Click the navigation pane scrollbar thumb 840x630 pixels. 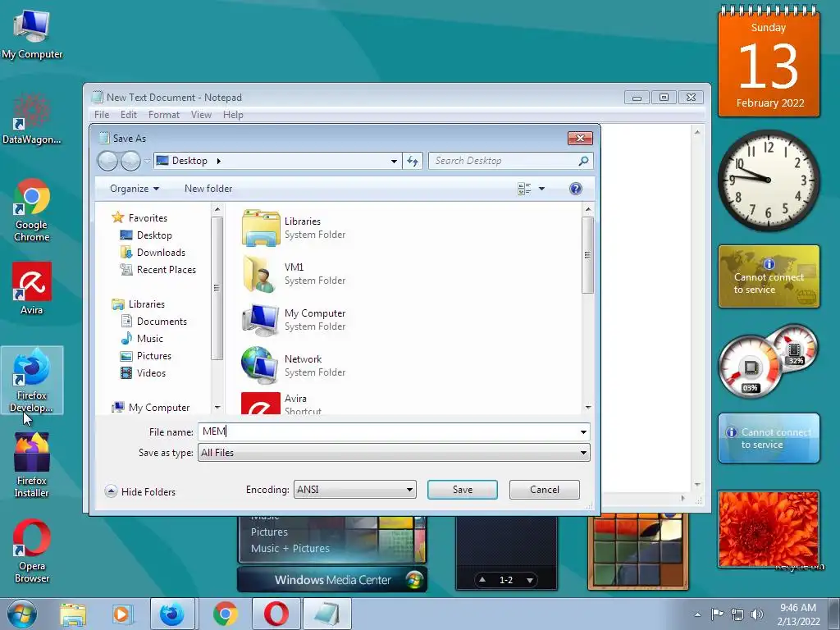[x=217, y=288]
